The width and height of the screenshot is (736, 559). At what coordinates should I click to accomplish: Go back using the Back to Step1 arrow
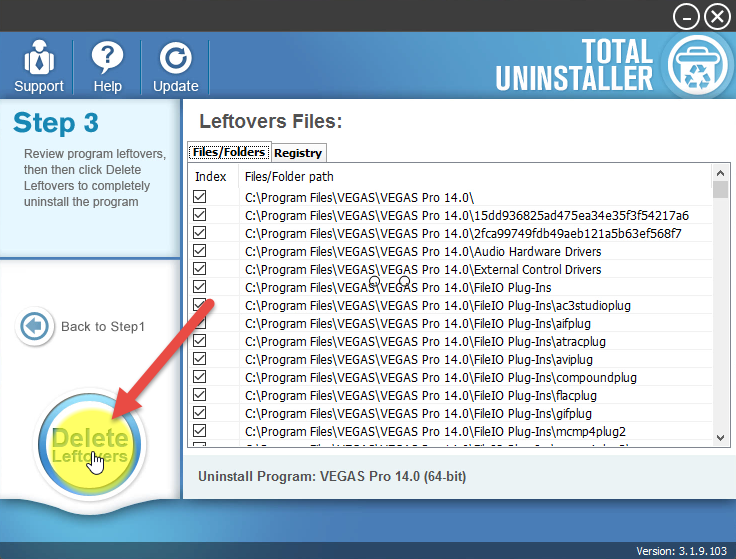(34, 326)
